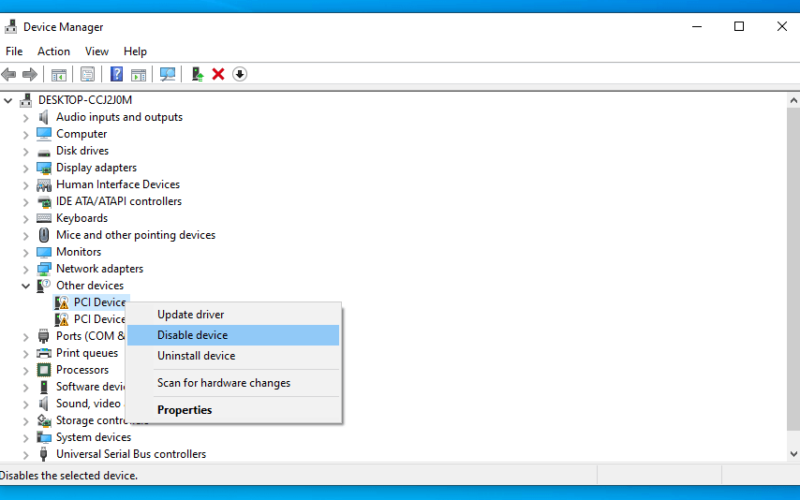Expand the Monitors category
Image resolution: width=800 pixels, height=500 pixels.
[26, 253]
